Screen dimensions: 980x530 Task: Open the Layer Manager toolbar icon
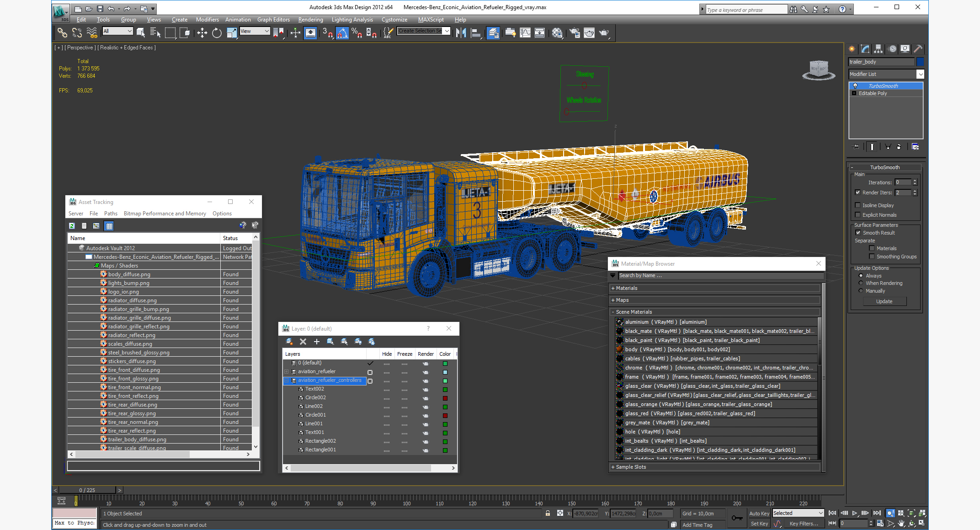(493, 32)
